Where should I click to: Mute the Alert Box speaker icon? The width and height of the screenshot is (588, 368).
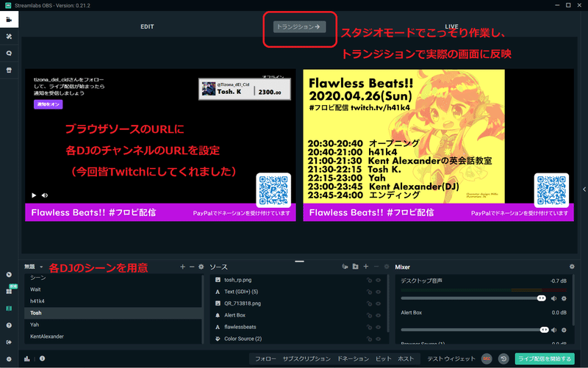pos(554,330)
